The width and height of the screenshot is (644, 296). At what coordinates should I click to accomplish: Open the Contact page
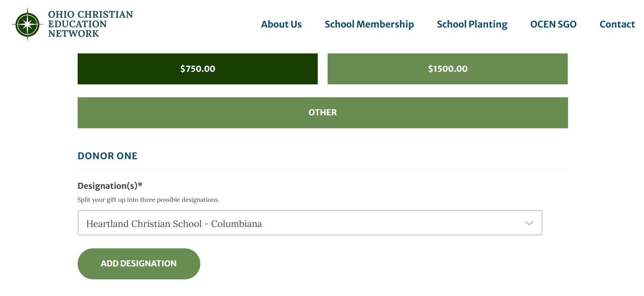coord(617,24)
